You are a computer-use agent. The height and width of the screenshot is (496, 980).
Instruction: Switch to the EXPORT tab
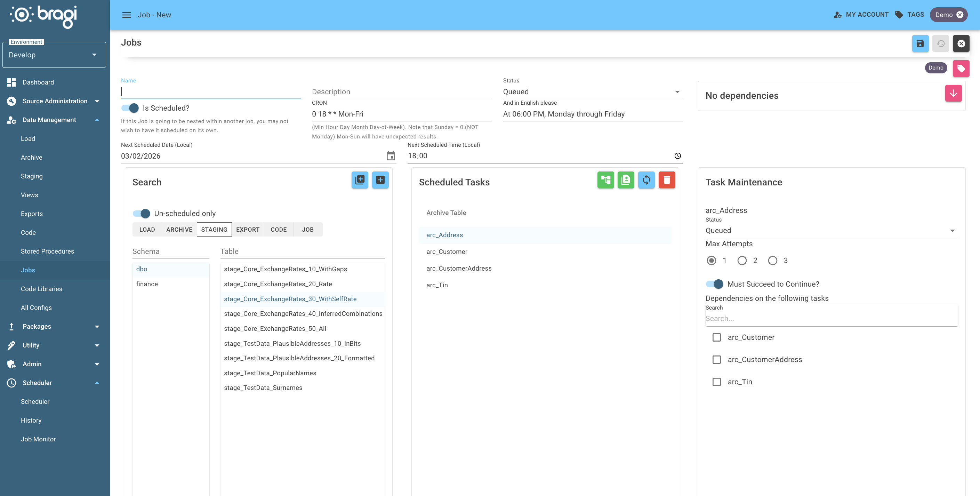tap(248, 229)
